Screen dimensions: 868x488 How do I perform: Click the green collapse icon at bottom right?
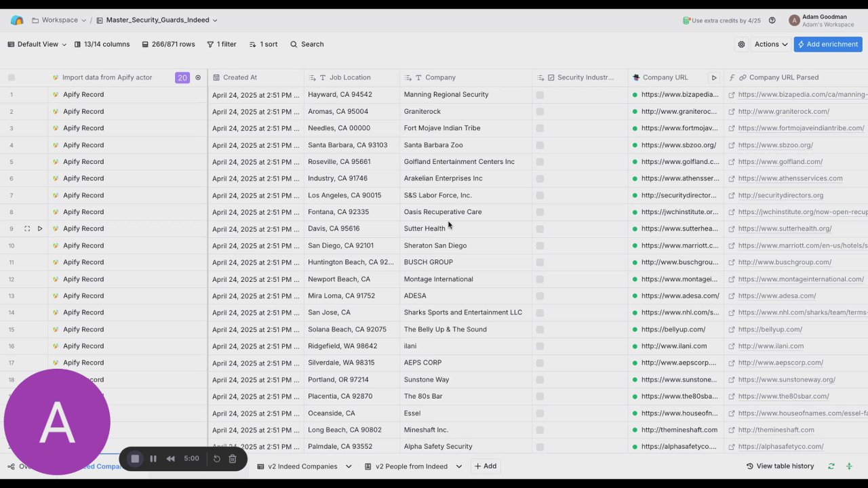(x=849, y=466)
